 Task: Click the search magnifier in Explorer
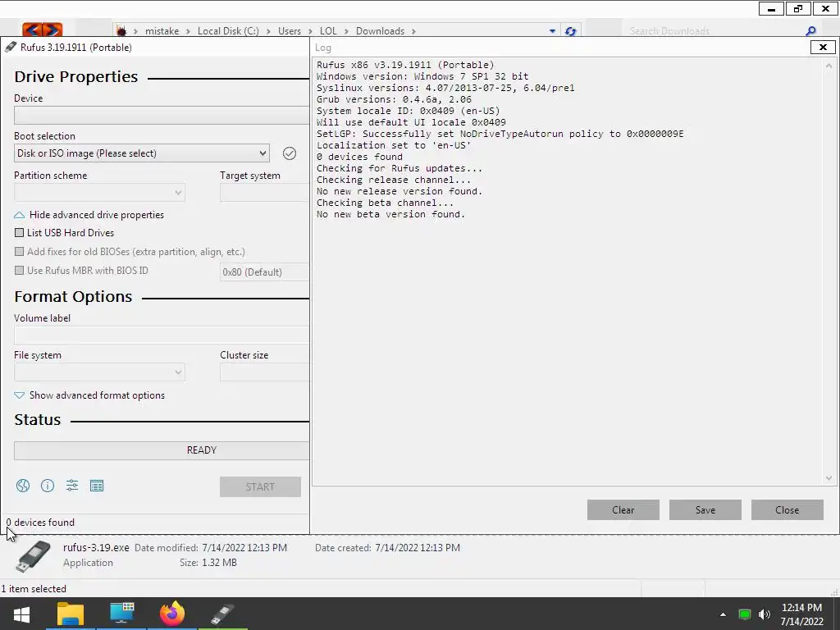(x=811, y=31)
